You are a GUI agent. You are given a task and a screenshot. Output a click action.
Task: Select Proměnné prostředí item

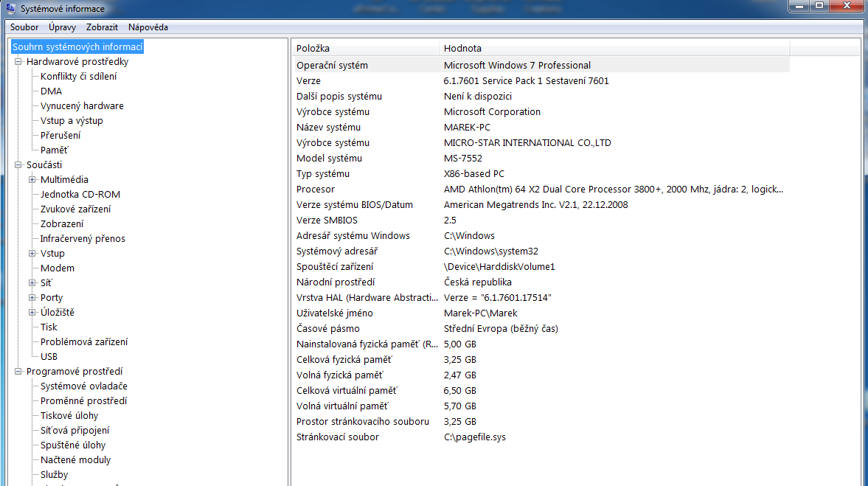[83, 400]
